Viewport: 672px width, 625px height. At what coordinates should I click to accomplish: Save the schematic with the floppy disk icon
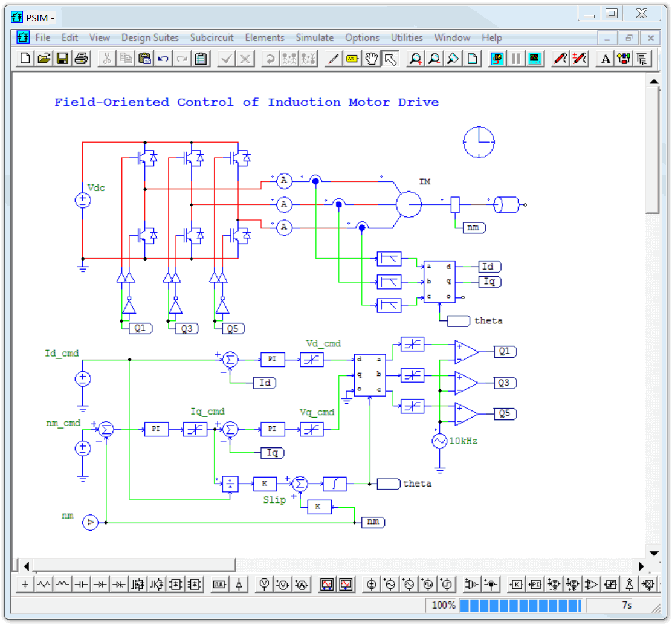click(x=62, y=59)
